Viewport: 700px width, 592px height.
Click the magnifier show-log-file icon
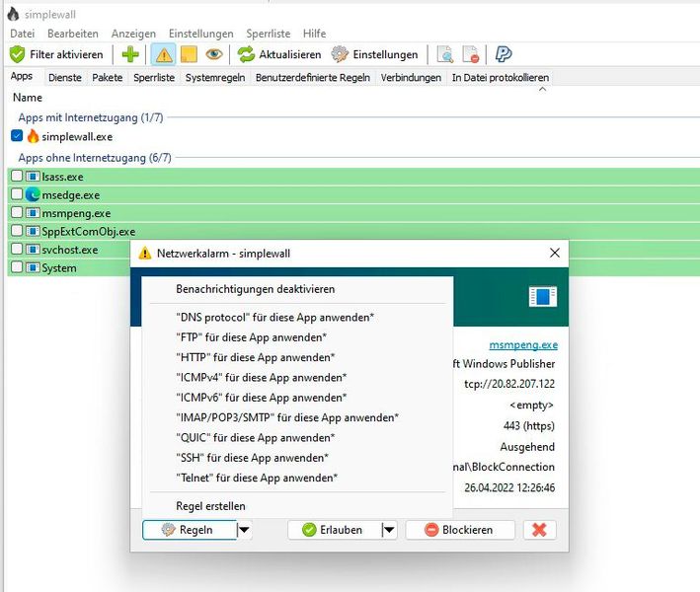click(x=445, y=54)
